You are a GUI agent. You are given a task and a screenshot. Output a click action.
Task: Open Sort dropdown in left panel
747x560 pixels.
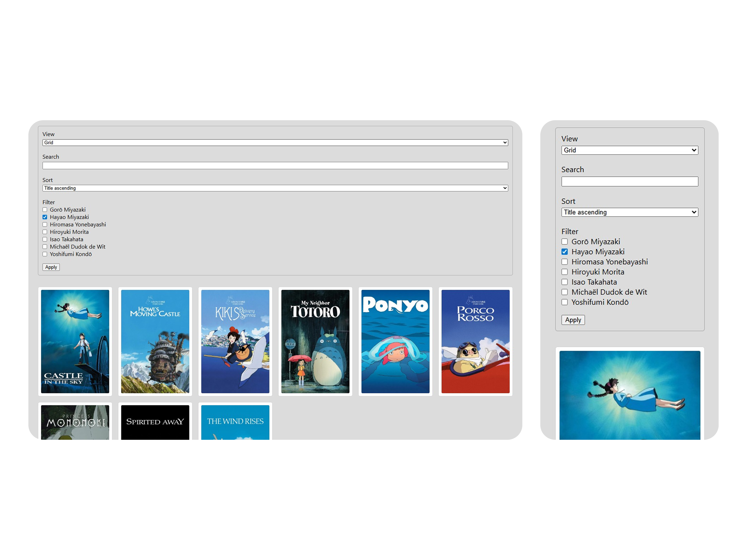click(275, 188)
